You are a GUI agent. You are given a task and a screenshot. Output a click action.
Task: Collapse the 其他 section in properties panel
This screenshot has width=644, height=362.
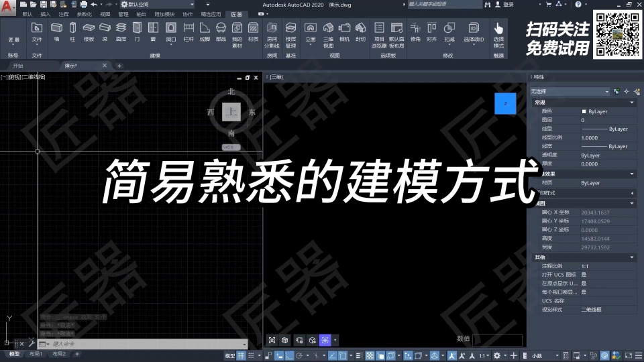click(x=632, y=257)
